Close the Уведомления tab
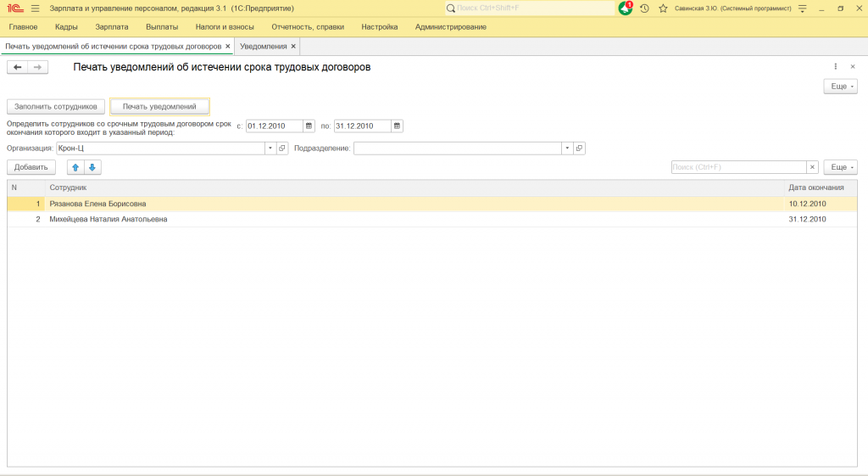 (x=293, y=47)
